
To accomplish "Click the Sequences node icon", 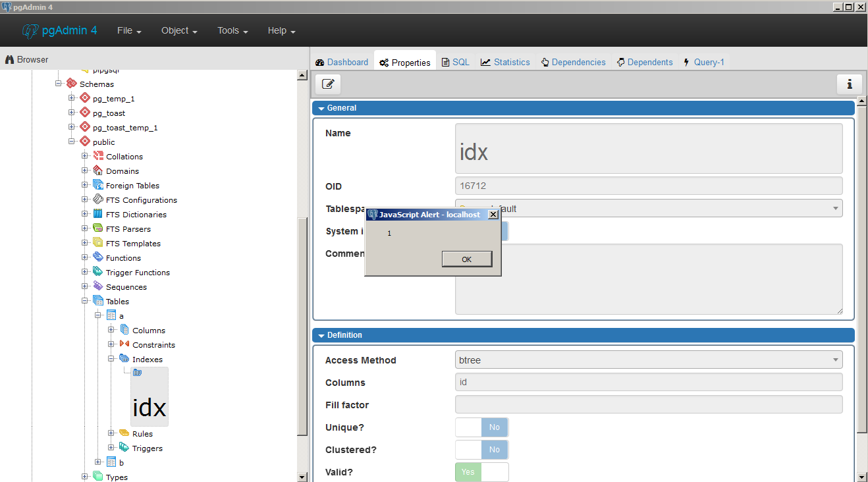I will (98, 286).
